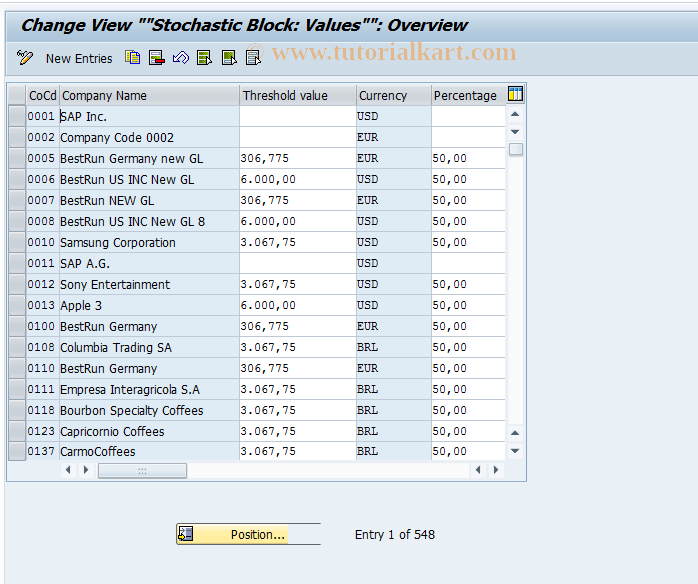This screenshot has height=584, width=698.
Task: Click the New Entries button
Action: click(x=79, y=59)
